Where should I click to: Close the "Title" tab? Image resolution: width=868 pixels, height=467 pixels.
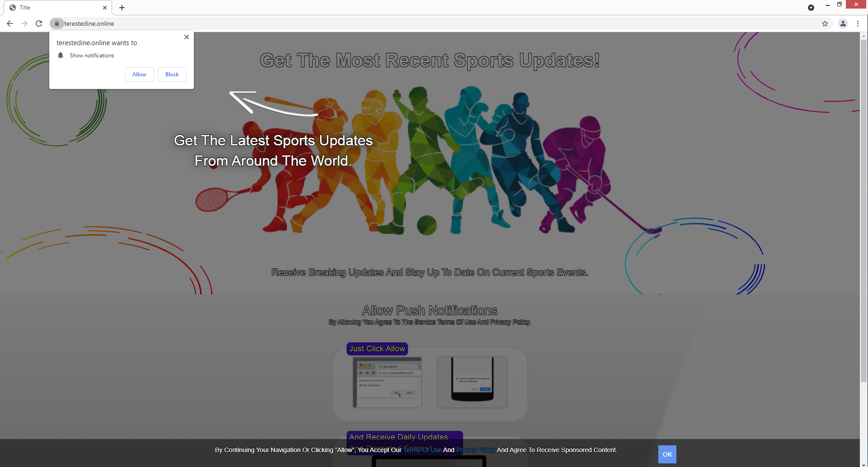(105, 8)
